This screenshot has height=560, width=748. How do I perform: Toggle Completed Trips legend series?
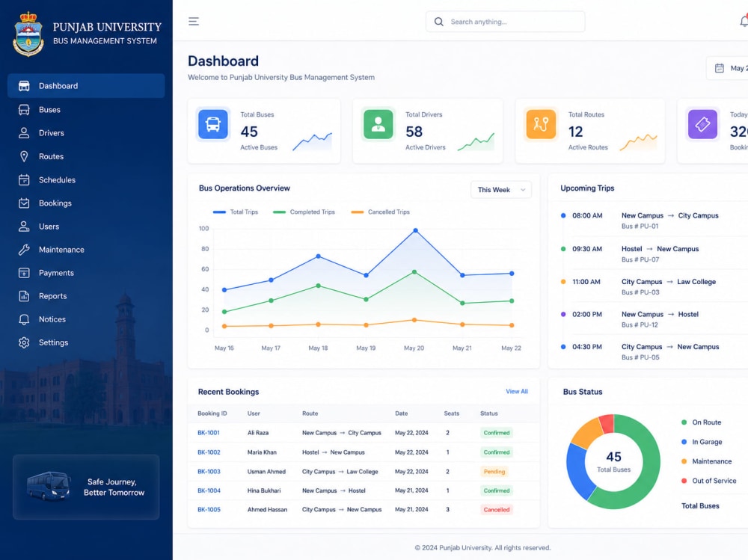pyautogui.click(x=304, y=212)
